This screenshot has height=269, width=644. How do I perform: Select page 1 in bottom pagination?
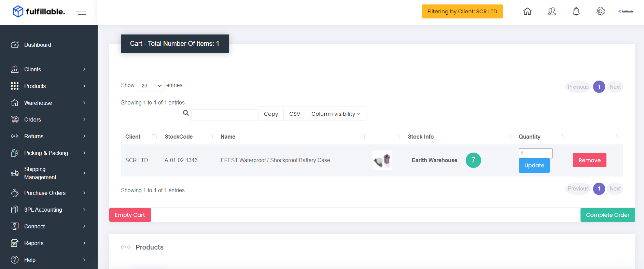[x=599, y=188]
